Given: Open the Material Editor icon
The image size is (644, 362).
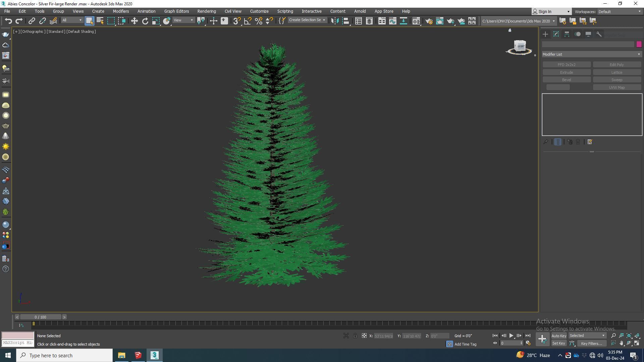Looking at the screenshot, I should pos(416,21).
